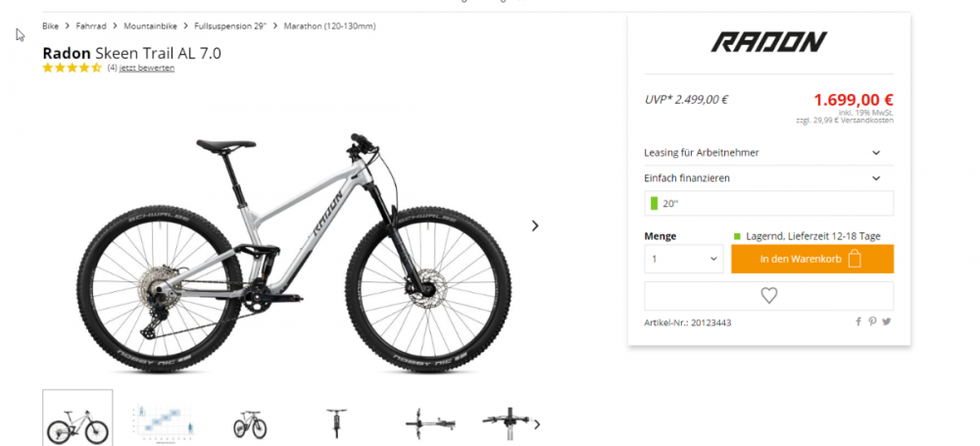Select the front-view bike thumbnail
The width and height of the screenshot is (980, 446).
point(336,422)
